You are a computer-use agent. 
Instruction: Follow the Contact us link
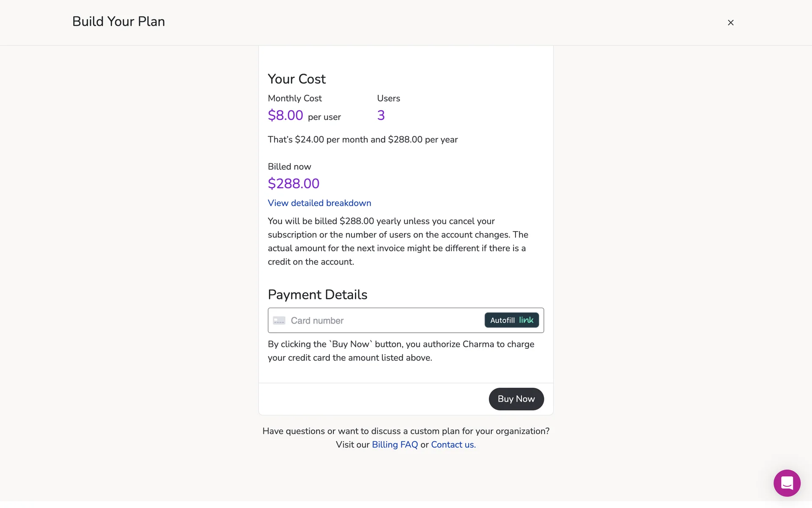(x=453, y=444)
